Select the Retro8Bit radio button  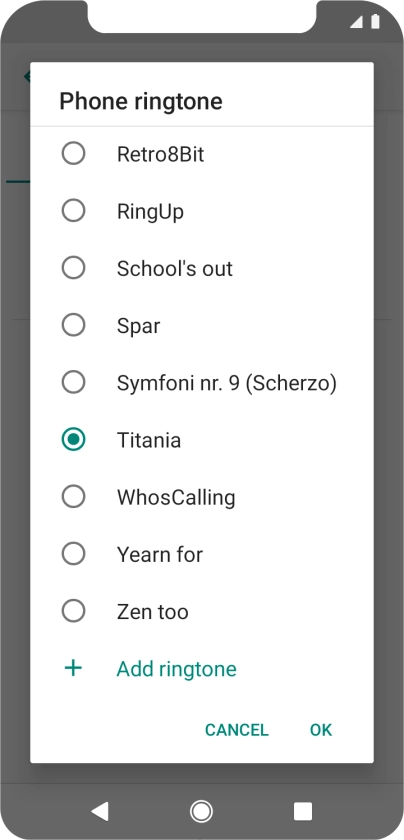tap(73, 154)
